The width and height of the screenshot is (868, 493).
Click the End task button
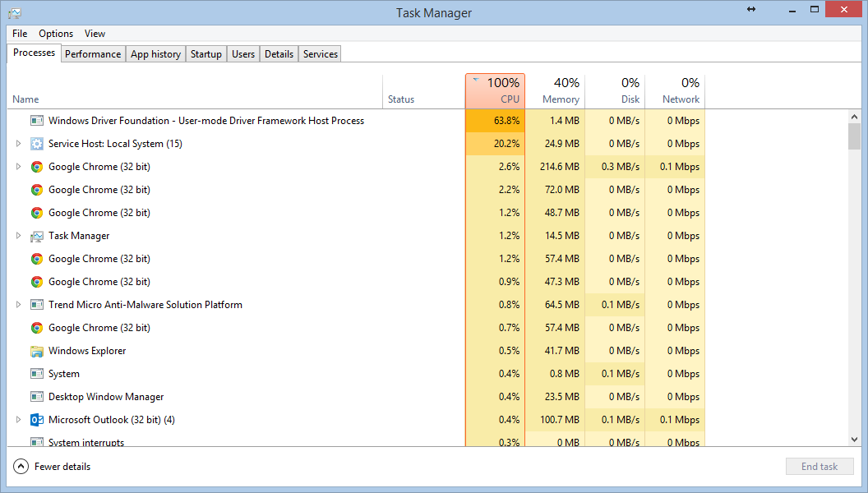[820, 467]
